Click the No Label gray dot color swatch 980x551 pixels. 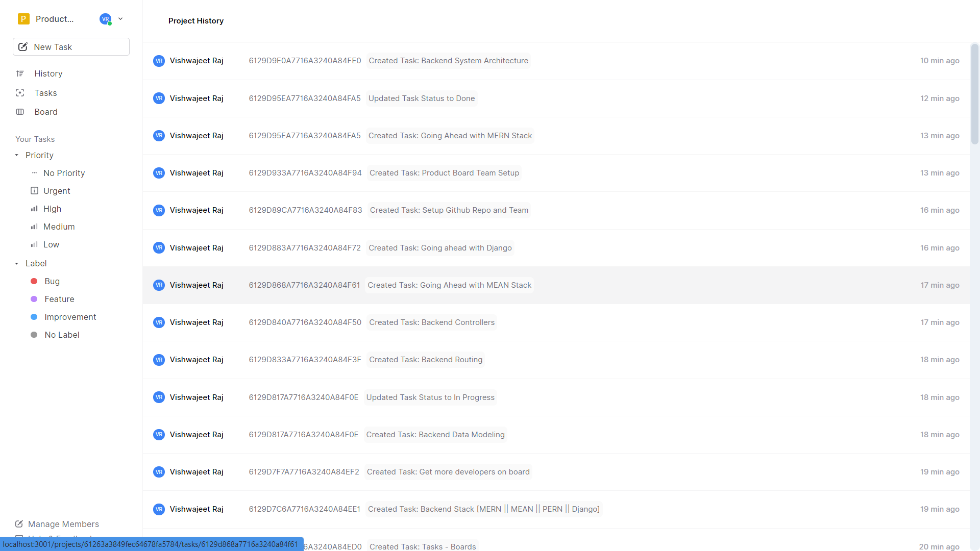click(x=34, y=334)
